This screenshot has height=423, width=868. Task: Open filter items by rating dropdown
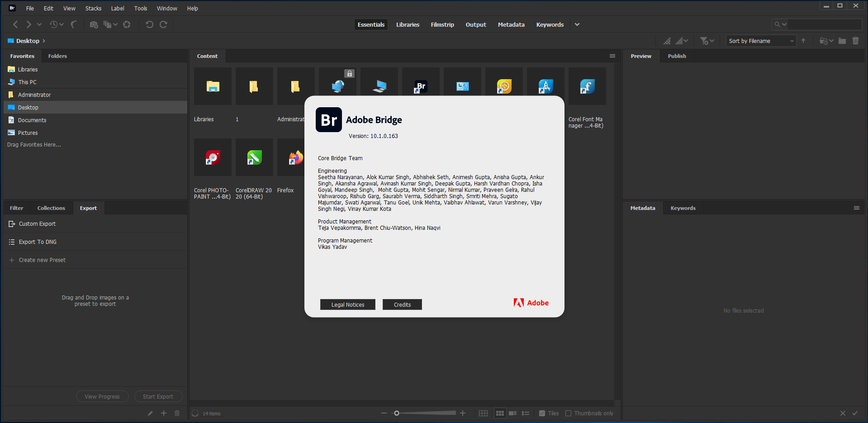tap(707, 41)
